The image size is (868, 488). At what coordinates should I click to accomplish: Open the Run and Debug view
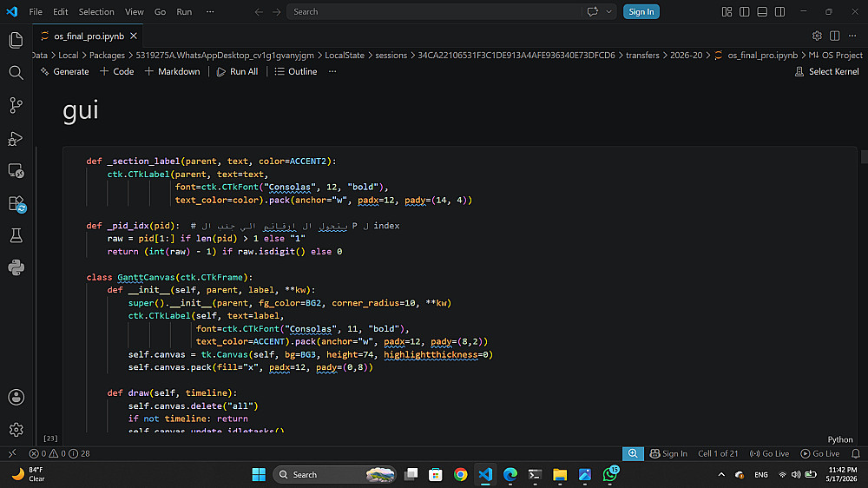pyautogui.click(x=16, y=138)
